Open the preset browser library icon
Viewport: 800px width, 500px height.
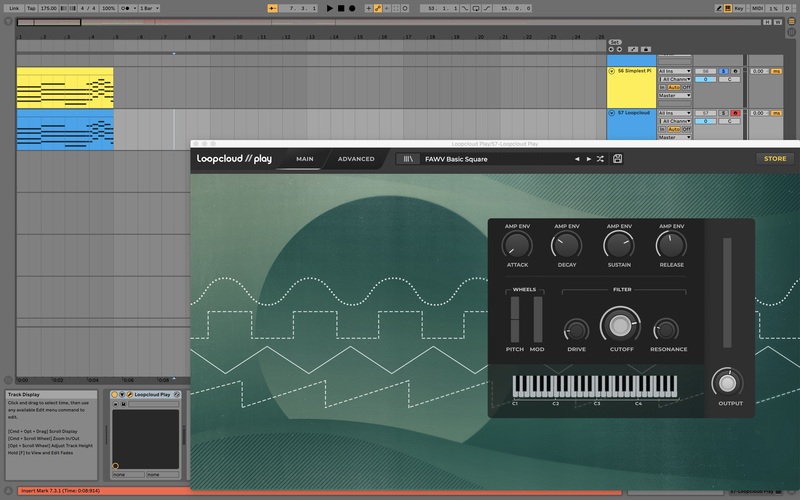[408, 159]
